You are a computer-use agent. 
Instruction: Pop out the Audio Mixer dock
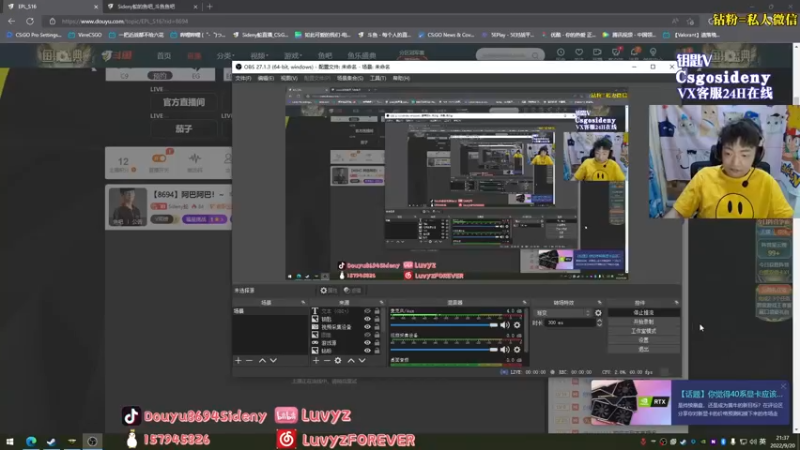pyautogui.click(x=524, y=303)
